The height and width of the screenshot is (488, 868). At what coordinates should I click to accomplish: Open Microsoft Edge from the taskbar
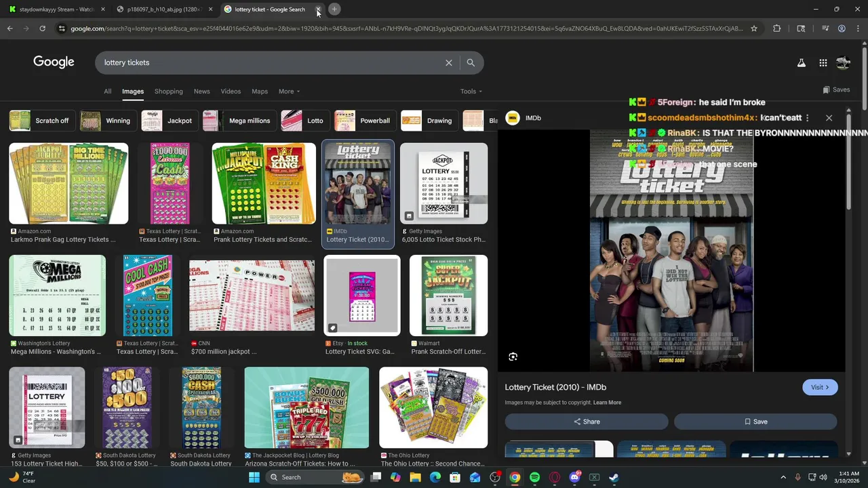[435, 477]
